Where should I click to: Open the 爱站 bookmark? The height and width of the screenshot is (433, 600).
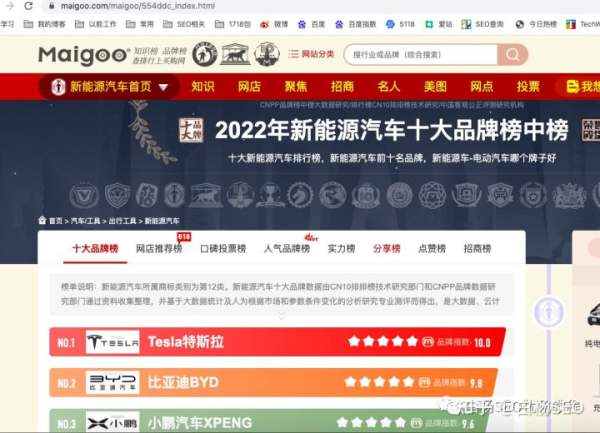[x=439, y=24]
